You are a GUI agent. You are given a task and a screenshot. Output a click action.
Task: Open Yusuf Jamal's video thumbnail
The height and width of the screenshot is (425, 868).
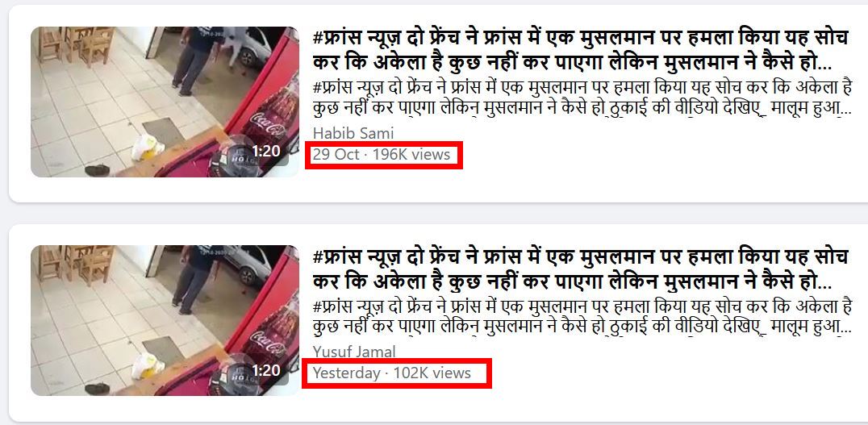pos(165,320)
